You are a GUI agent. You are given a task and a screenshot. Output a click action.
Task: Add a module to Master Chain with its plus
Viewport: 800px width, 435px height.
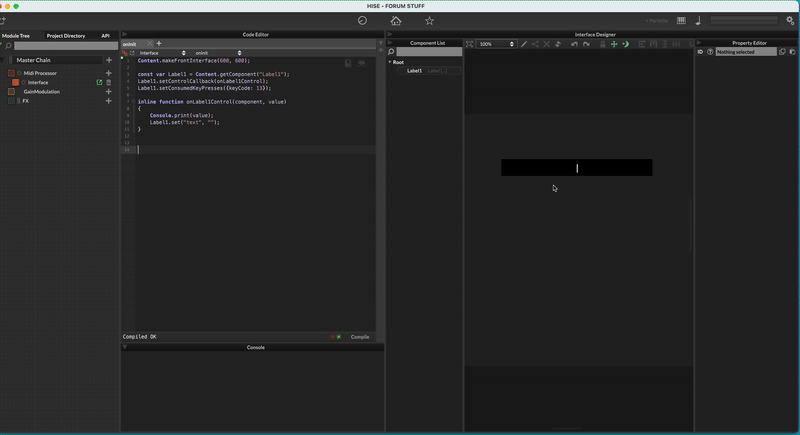tap(109, 60)
